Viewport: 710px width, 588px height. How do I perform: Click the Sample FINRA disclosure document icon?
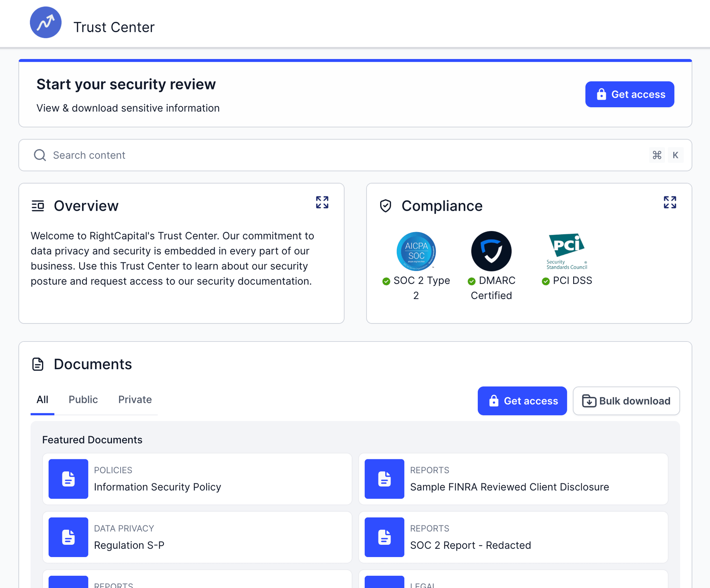pos(385,479)
